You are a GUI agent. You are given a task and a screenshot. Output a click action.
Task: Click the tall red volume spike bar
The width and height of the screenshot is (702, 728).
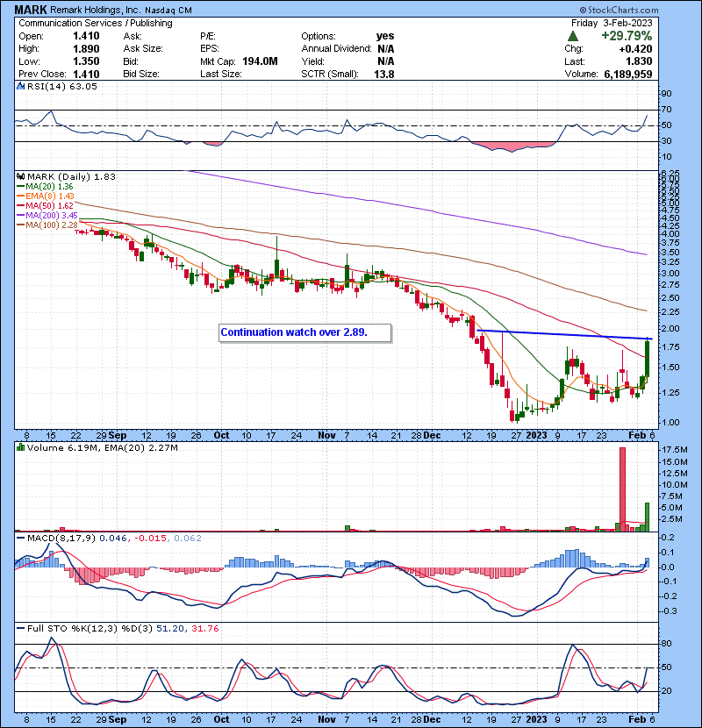622,489
